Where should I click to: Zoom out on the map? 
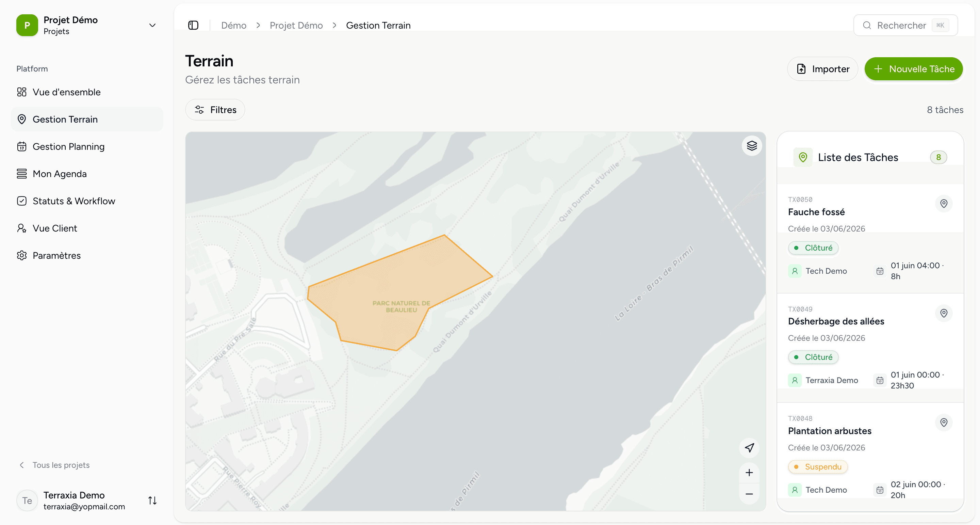(x=749, y=494)
